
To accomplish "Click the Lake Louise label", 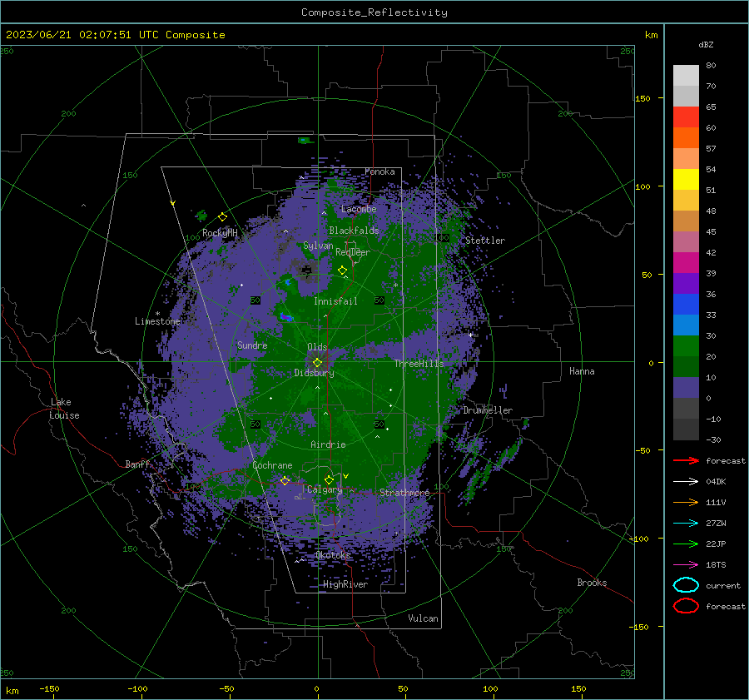I will click(64, 409).
